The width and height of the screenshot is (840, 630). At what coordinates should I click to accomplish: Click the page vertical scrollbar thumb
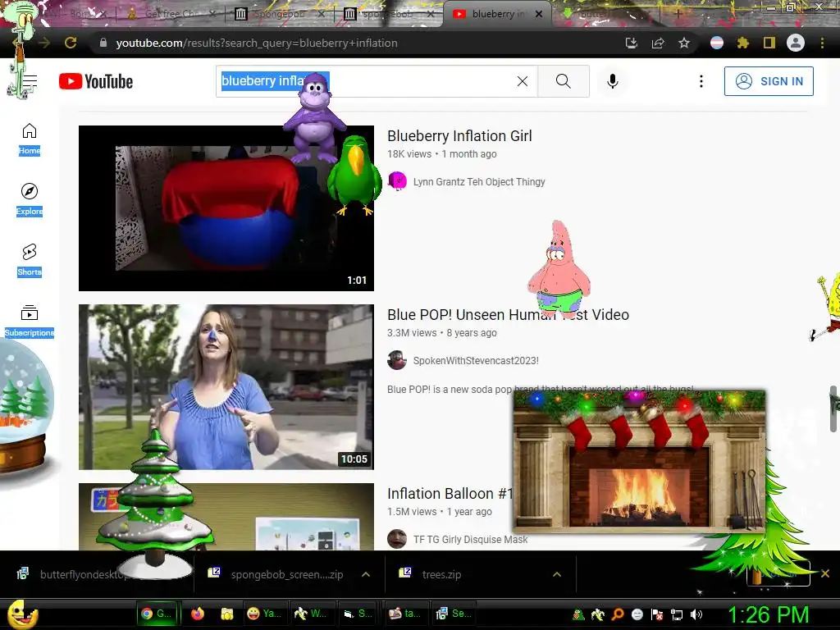coord(833,409)
